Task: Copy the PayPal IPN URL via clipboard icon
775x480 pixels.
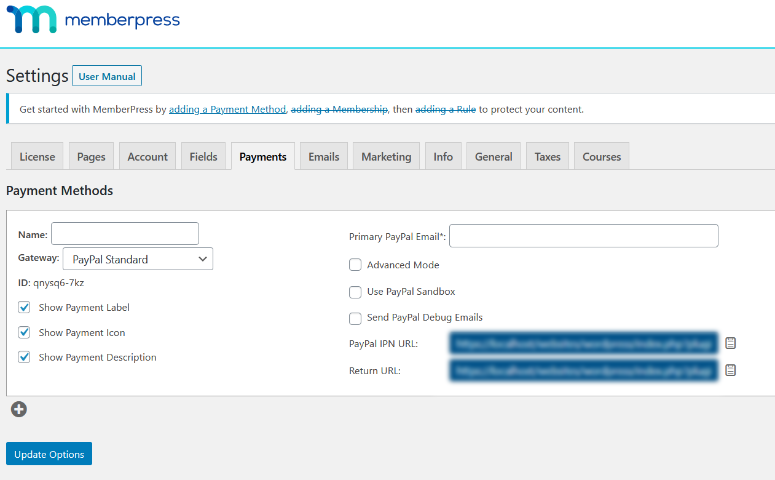Action: point(730,343)
